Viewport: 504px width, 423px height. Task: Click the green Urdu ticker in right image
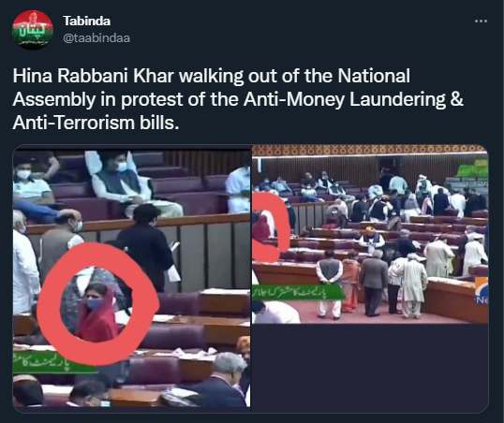[296, 292]
